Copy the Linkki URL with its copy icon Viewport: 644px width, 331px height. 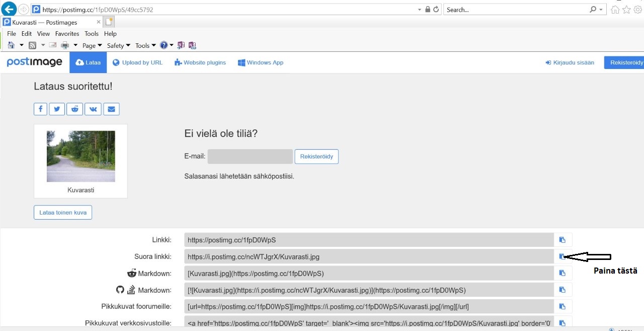(562, 240)
